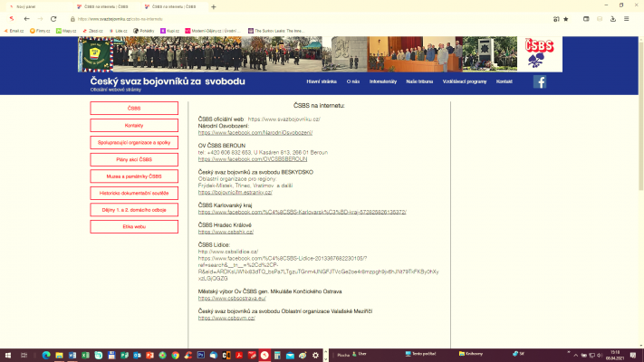Click the Kontakty sidebar button

pos(134,126)
